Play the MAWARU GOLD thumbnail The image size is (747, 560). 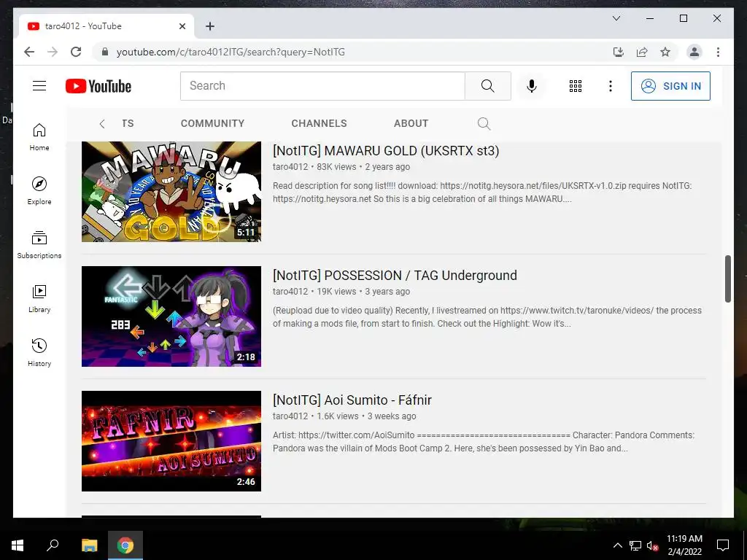pyautogui.click(x=171, y=192)
